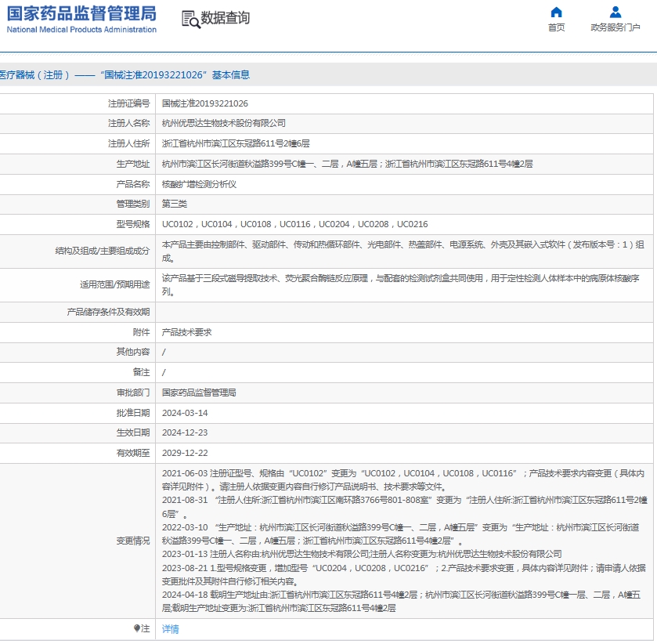Click product name 核酸扩增检测分析仪
This screenshot has height=644, width=657.
pos(200,184)
